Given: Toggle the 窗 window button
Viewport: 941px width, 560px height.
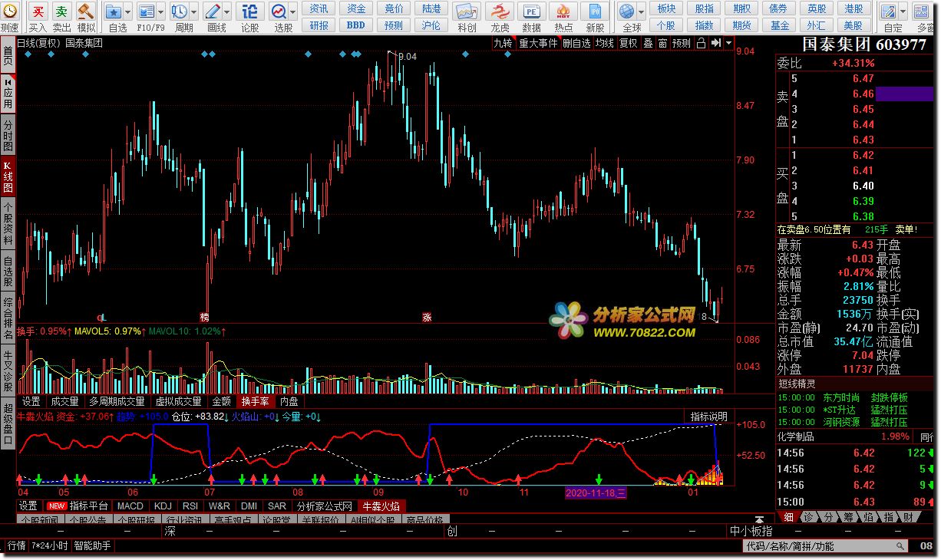Looking at the screenshot, I should click(662, 44).
